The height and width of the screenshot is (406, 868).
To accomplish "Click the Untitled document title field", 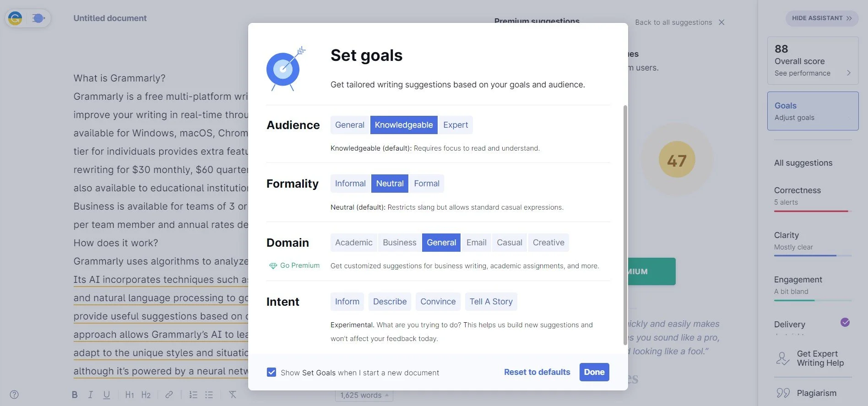I will click(x=110, y=18).
